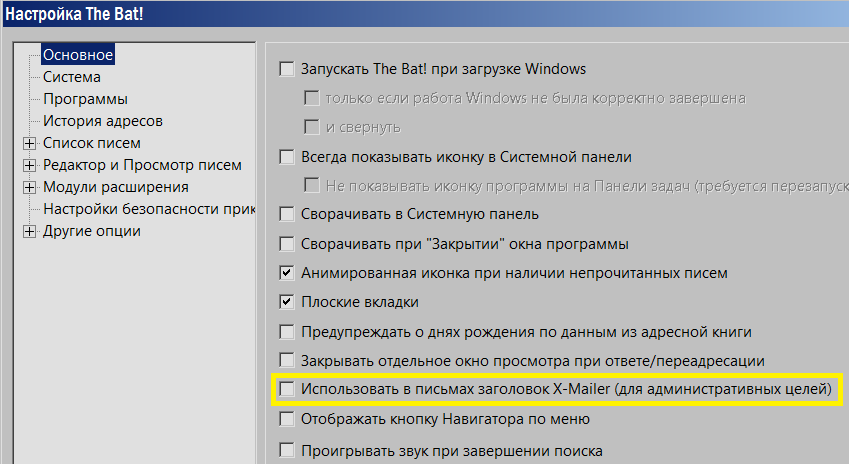The width and height of the screenshot is (849, 464).
Task: Select Другие опции tree item
Action: click(92, 231)
